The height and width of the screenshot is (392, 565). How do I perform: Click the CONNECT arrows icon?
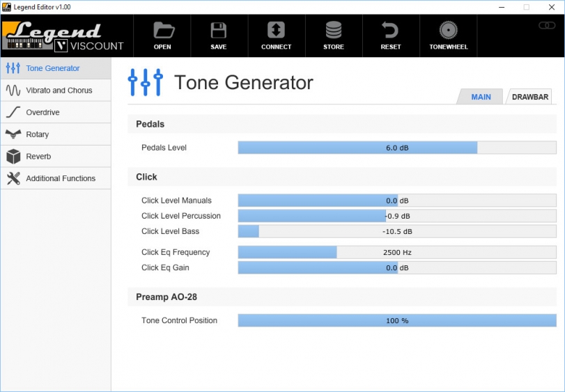276,30
